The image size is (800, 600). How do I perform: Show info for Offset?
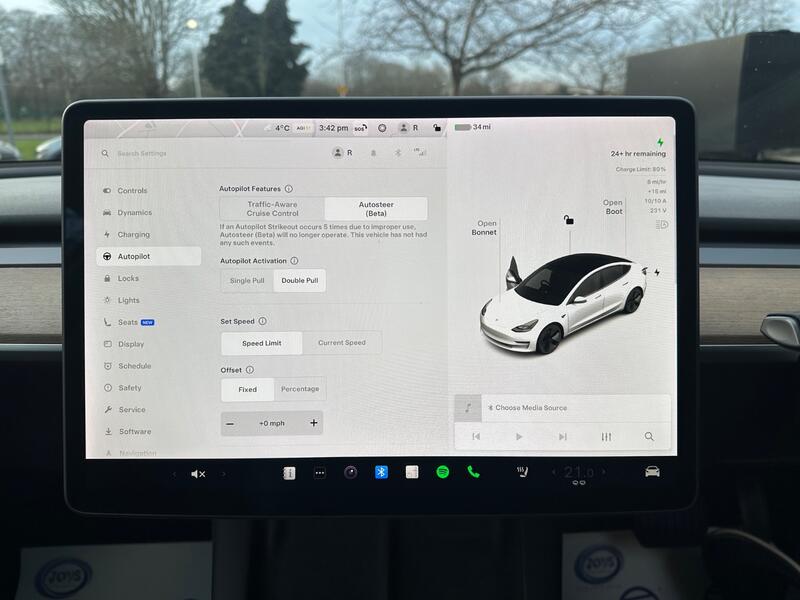(x=250, y=370)
